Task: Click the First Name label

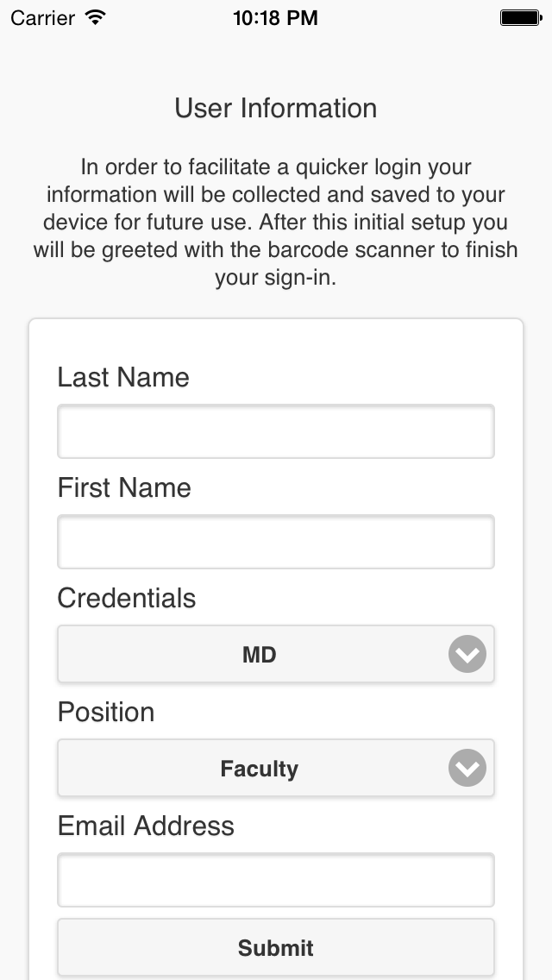Action: 124,487
